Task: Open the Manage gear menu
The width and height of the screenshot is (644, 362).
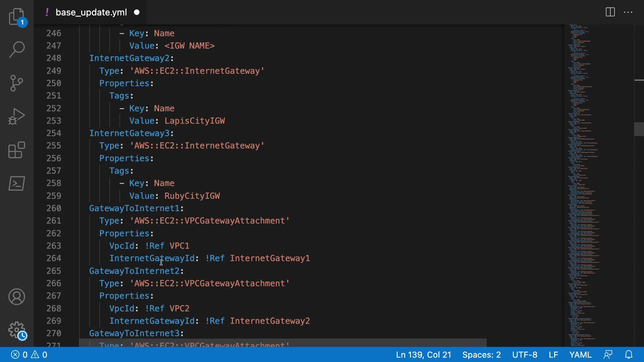Action: [x=16, y=330]
